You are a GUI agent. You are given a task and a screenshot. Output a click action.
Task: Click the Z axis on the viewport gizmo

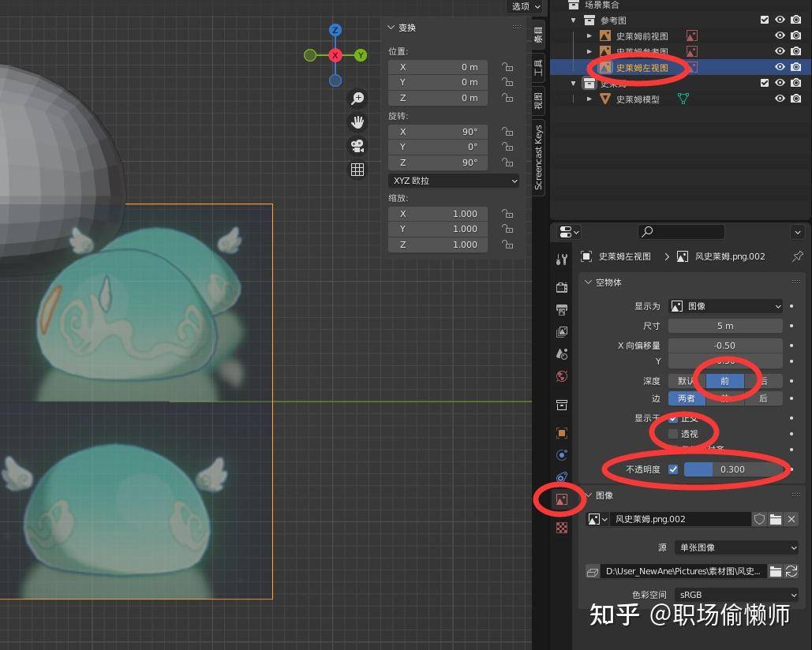click(x=335, y=29)
